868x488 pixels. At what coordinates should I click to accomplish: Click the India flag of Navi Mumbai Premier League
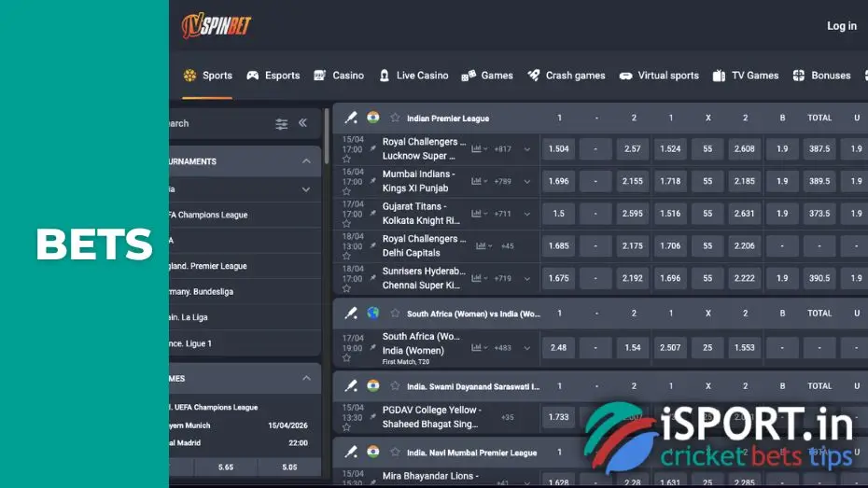tap(373, 452)
